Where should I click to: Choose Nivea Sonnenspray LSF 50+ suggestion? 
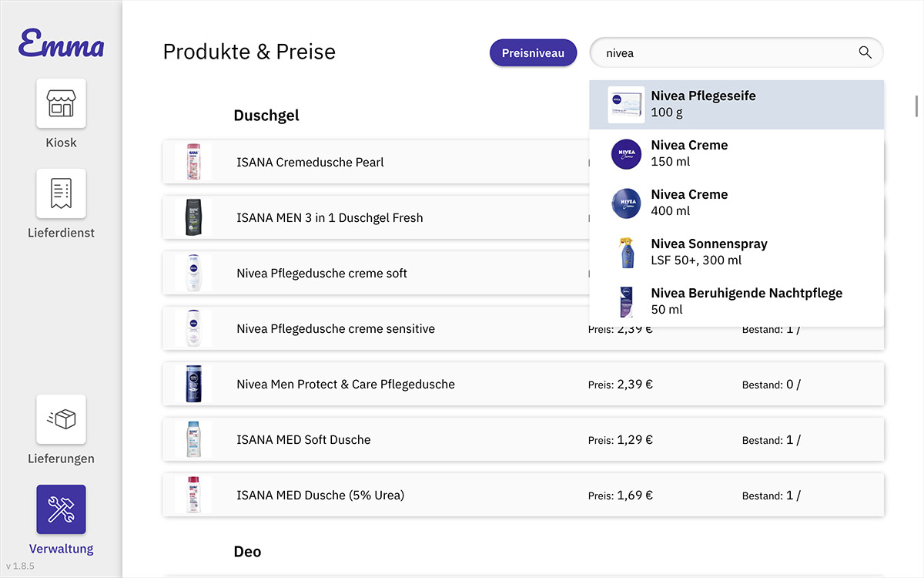coord(735,253)
